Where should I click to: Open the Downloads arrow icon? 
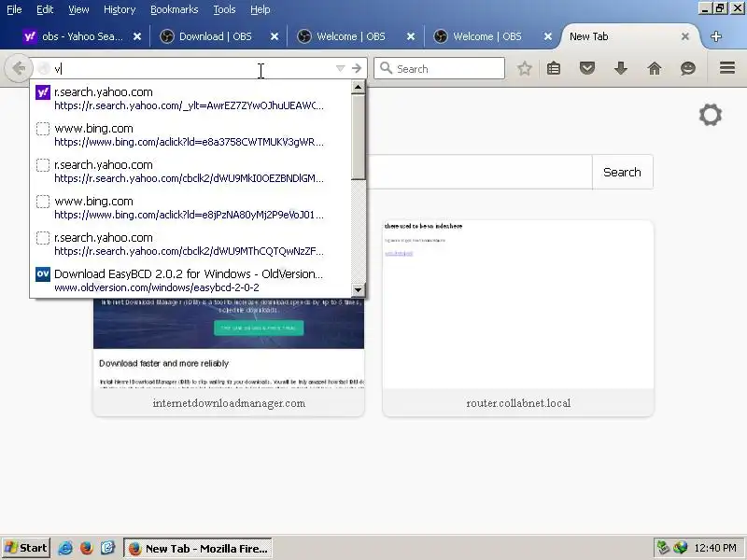pyautogui.click(x=621, y=68)
